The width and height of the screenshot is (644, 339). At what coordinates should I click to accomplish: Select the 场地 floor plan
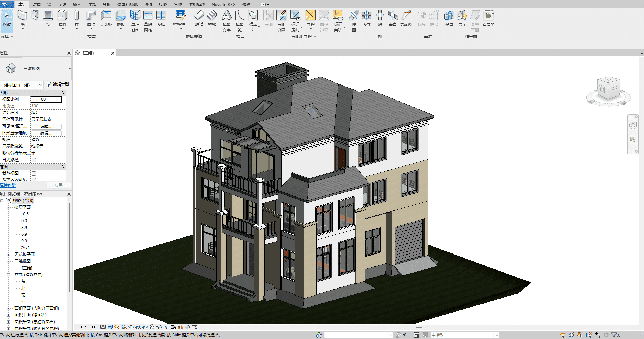tap(25, 248)
